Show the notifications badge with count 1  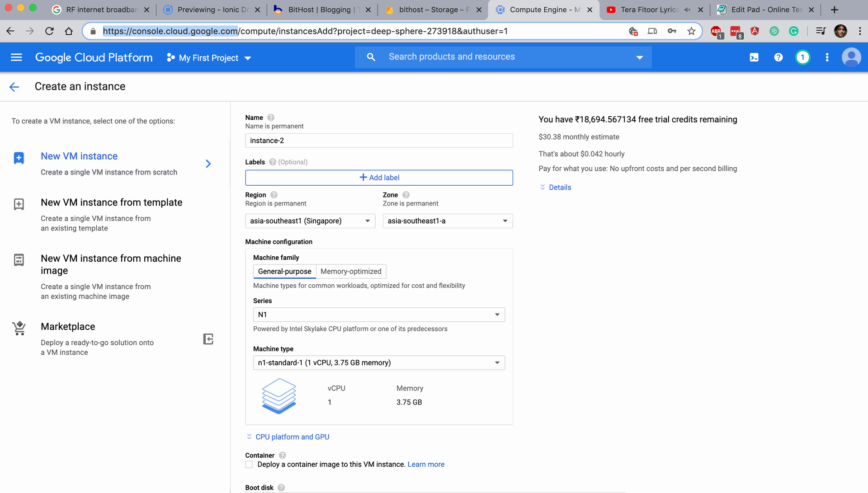(802, 57)
